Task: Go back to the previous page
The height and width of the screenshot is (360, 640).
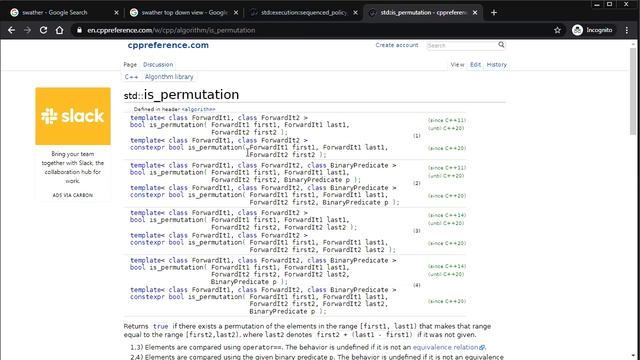Action: tap(11, 30)
